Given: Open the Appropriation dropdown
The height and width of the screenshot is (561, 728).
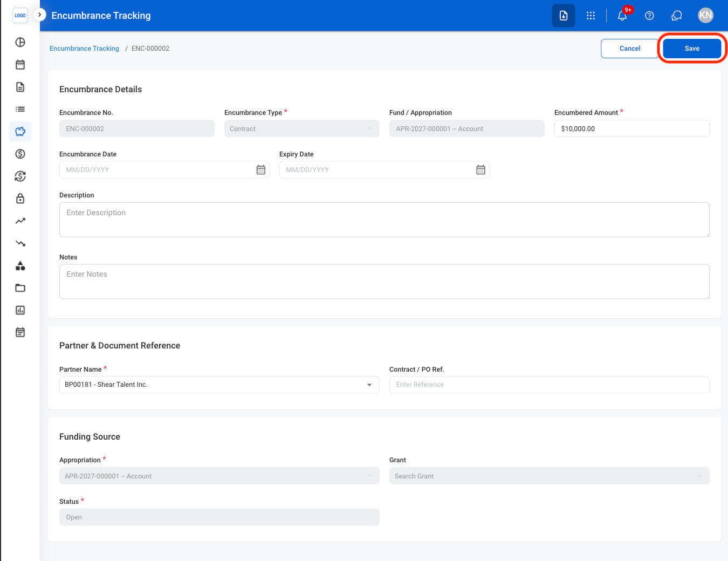Looking at the screenshot, I should point(219,476).
